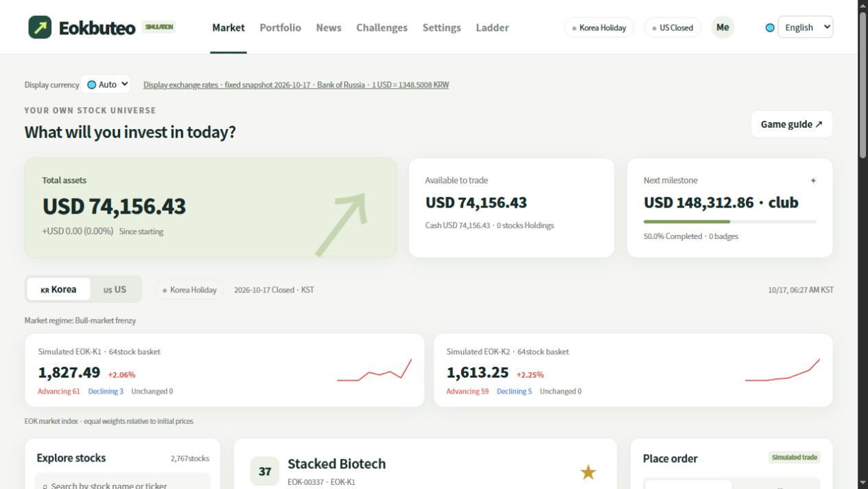Switch to the Korea market toggle

59,289
